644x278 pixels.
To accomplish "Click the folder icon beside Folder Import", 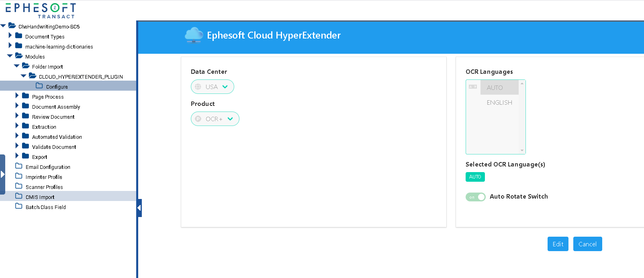I will (26, 66).
